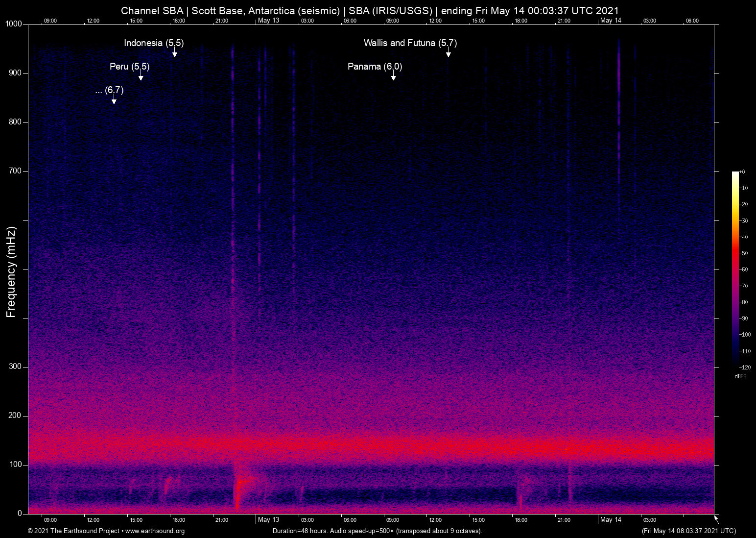756x538 pixels.
Task: Select the 21:00 tick on bottom timeline
Action: (223, 520)
